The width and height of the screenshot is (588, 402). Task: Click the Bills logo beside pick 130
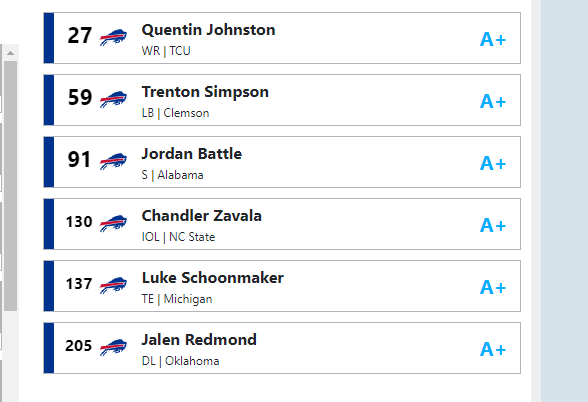coord(113,224)
